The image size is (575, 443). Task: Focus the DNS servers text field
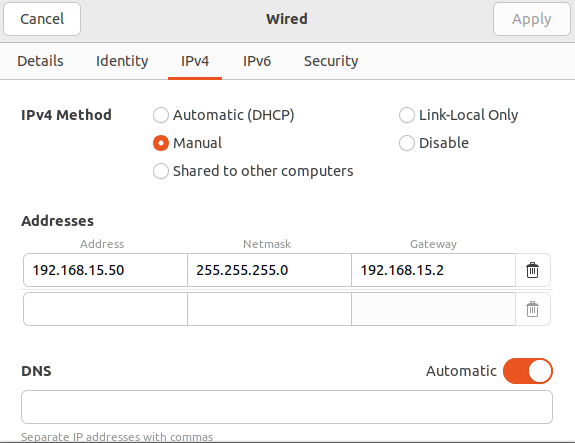(287, 407)
